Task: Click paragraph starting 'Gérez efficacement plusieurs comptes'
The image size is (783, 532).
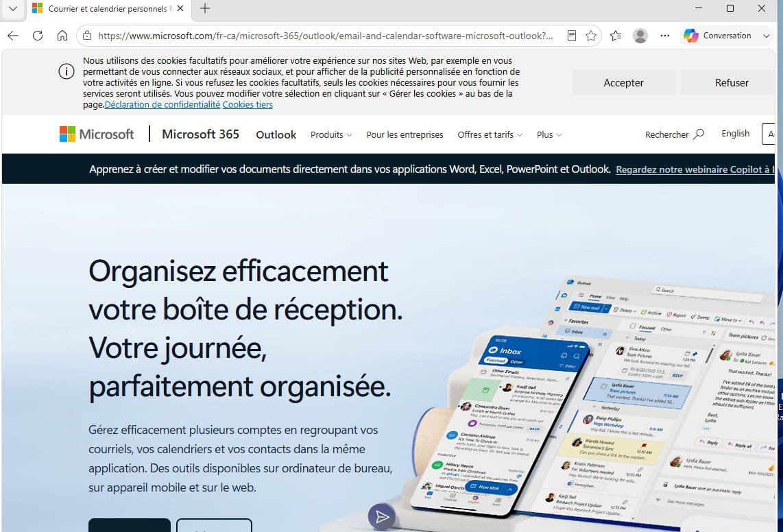Action: click(x=241, y=459)
